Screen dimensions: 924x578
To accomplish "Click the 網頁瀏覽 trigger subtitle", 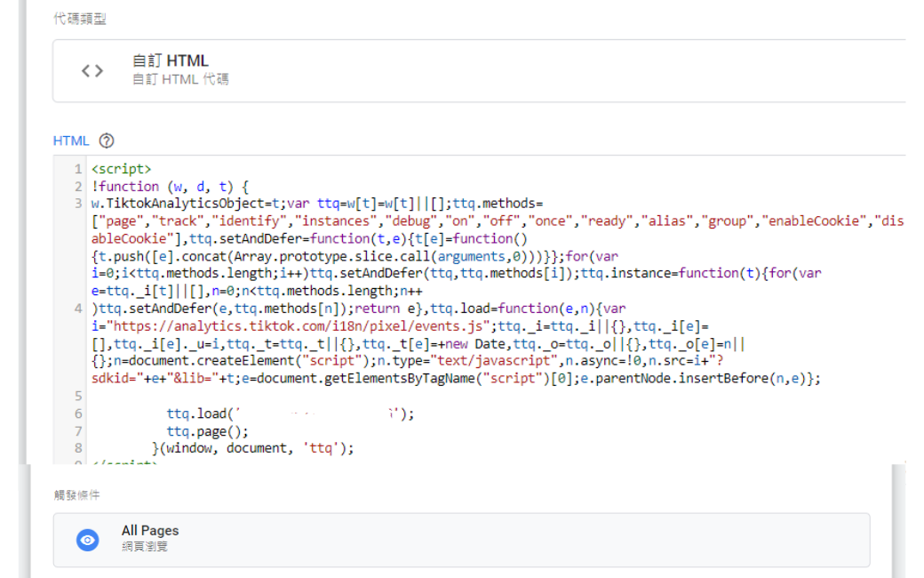I will pyautogui.click(x=144, y=547).
